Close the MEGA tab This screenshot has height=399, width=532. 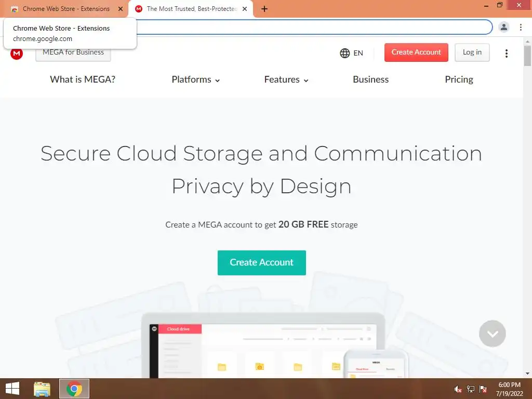[x=245, y=9]
